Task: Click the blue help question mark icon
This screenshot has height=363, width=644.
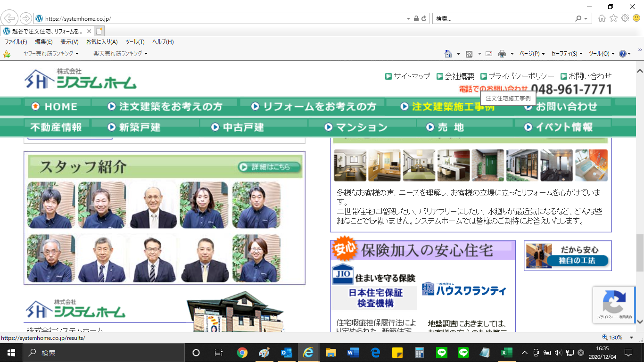Action: 623,54
